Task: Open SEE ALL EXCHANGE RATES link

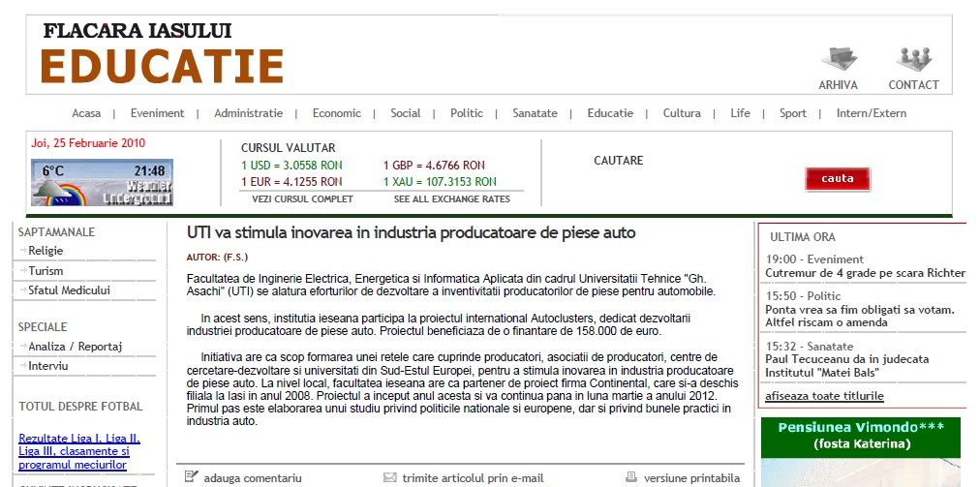Action: pyautogui.click(x=452, y=198)
